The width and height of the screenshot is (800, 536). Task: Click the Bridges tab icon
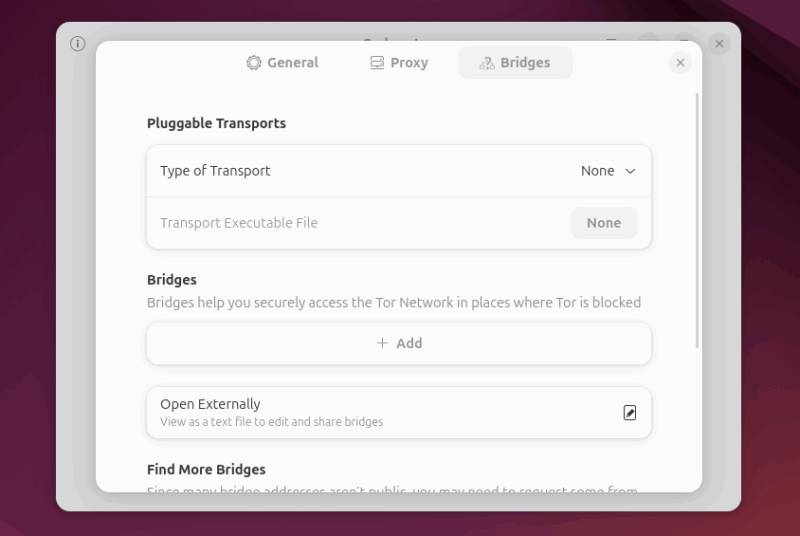pos(487,62)
